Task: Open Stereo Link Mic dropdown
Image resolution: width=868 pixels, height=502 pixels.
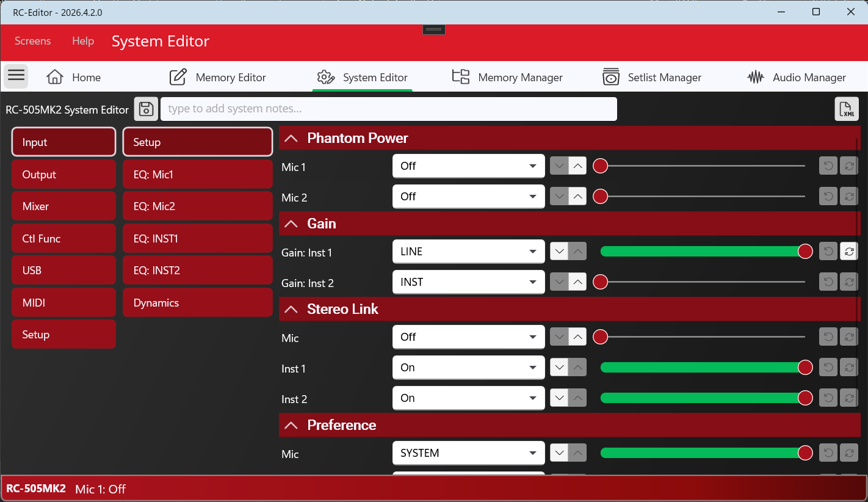Action: [x=469, y=337]
